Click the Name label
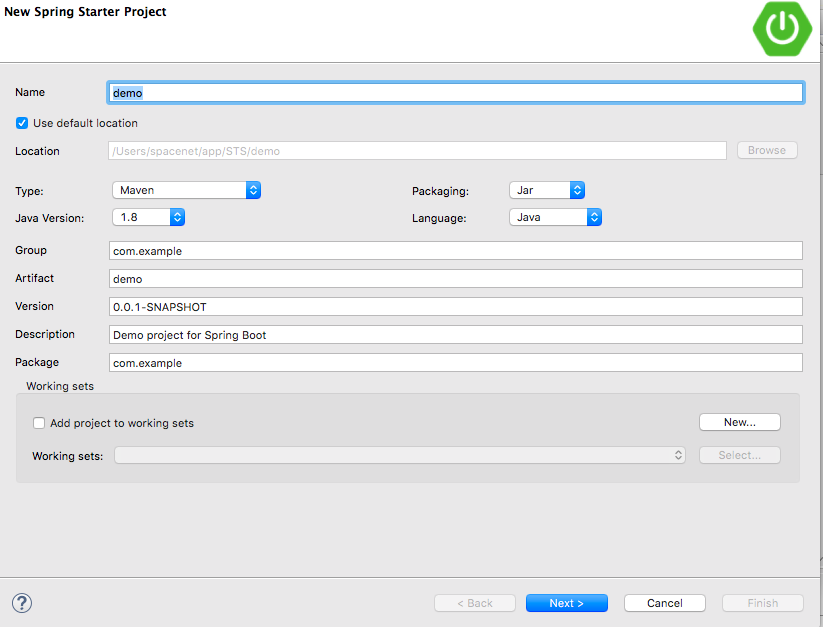 pyautogui.click(x=30, y=92)
